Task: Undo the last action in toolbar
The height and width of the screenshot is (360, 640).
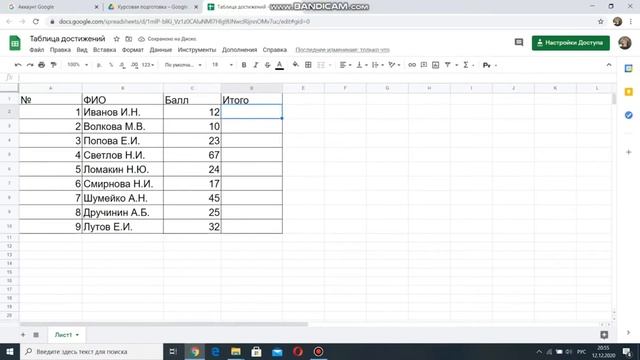Action: (x=18, y=65)
